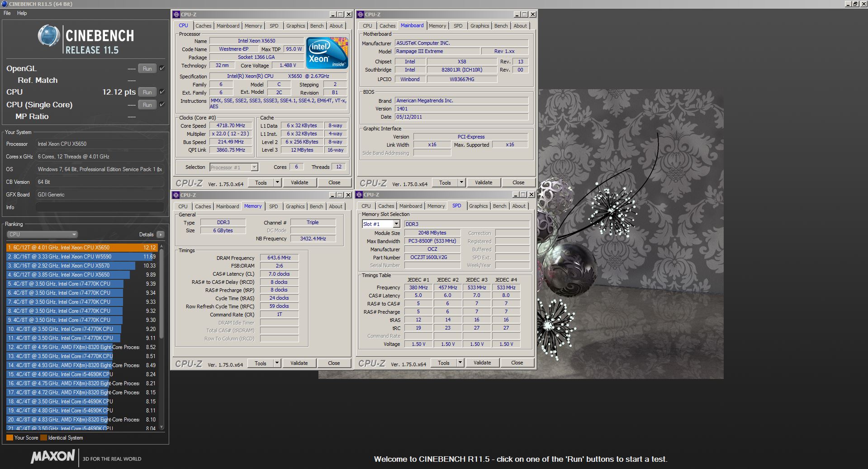The height and width of the screenshot is (469, 868).
Task: Run the OpenGL benchmark
Action: (x=147, y=69)
